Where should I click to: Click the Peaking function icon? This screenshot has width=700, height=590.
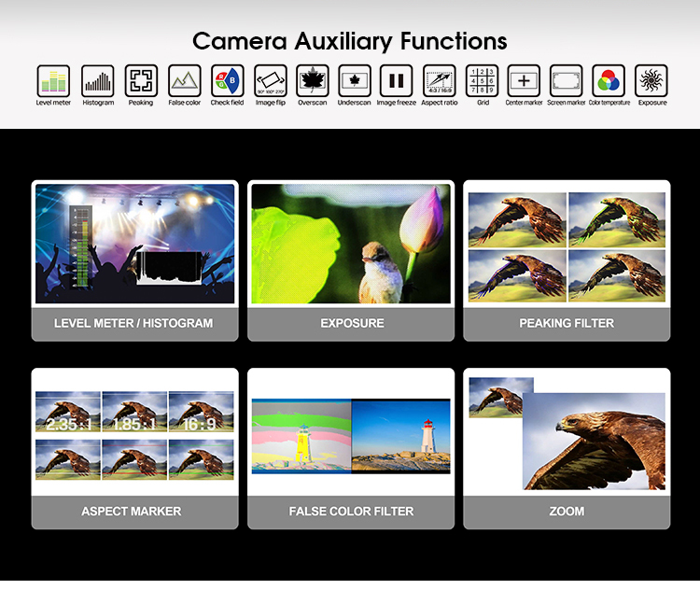[x=141, y=80]
